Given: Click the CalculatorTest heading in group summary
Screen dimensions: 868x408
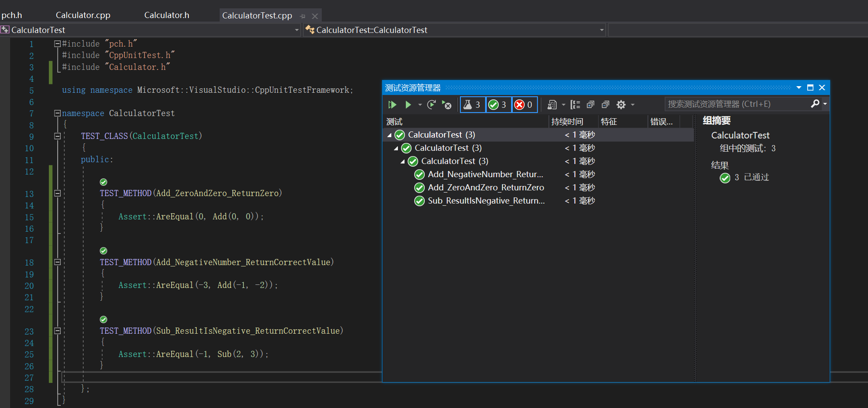Looking at the screenshot, I should (740, 135).
